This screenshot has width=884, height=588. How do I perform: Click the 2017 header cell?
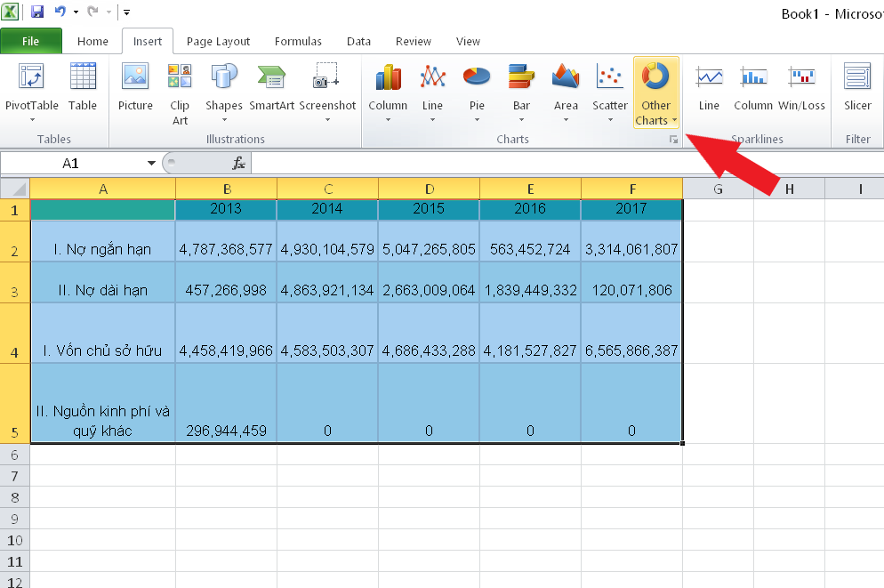[631, 210]
